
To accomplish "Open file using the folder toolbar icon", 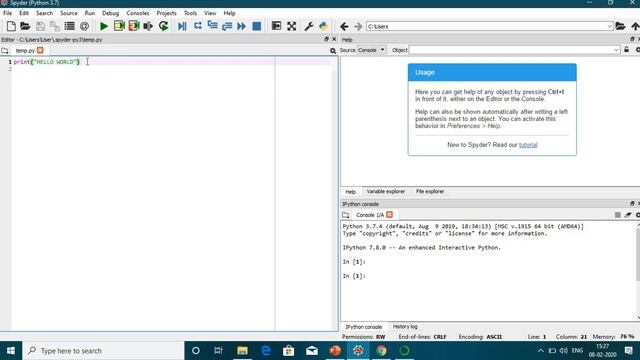I will [x=25, y=26].
